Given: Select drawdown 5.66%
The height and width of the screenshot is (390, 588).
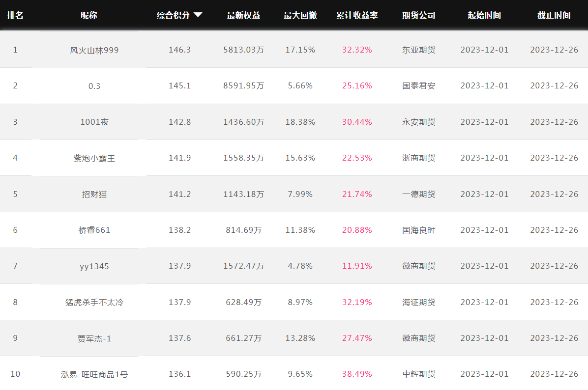Looking at the screenshot, I should (300, 86).
